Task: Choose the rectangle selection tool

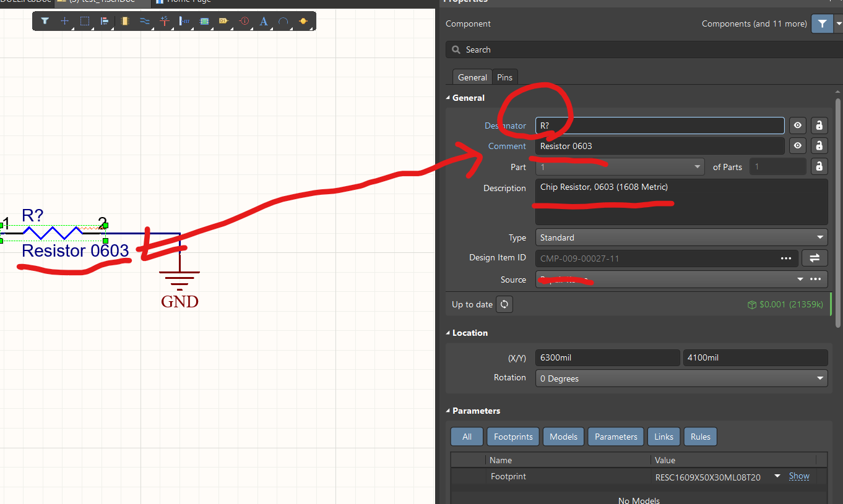Action: click(x=85, y=21)
